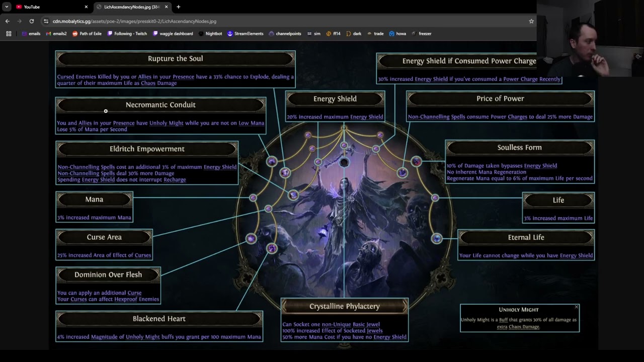Switch to the YouTube tab
Image resolution: width=644 pixels, height=362 pixels.
point(52,7)
